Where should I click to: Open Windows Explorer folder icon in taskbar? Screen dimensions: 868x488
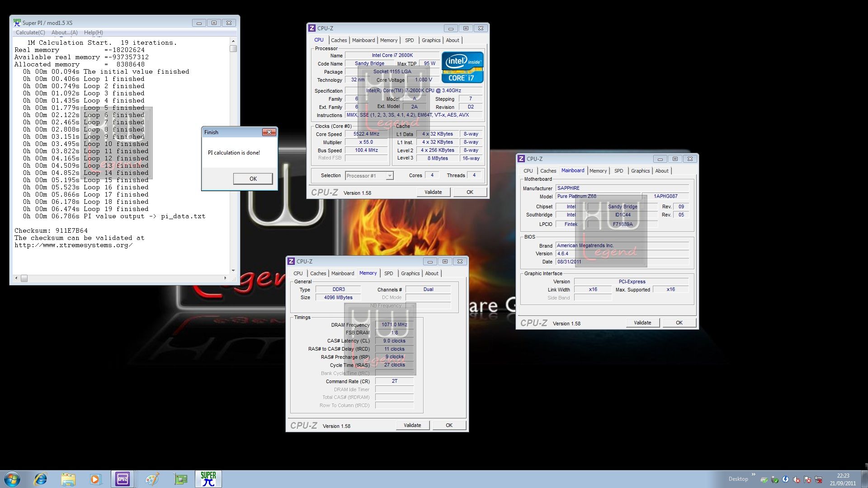68,479
